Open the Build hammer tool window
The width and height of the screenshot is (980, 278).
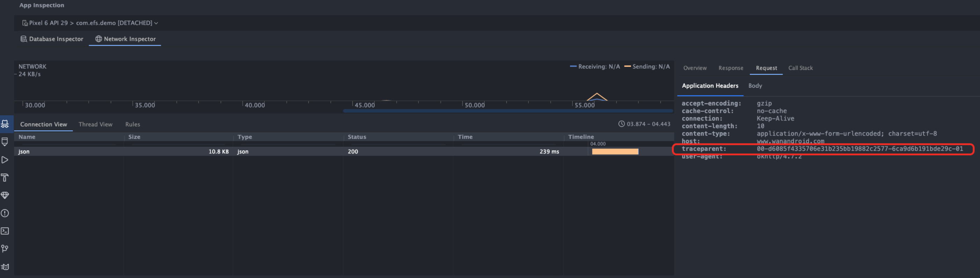click(x=5, y=178)
